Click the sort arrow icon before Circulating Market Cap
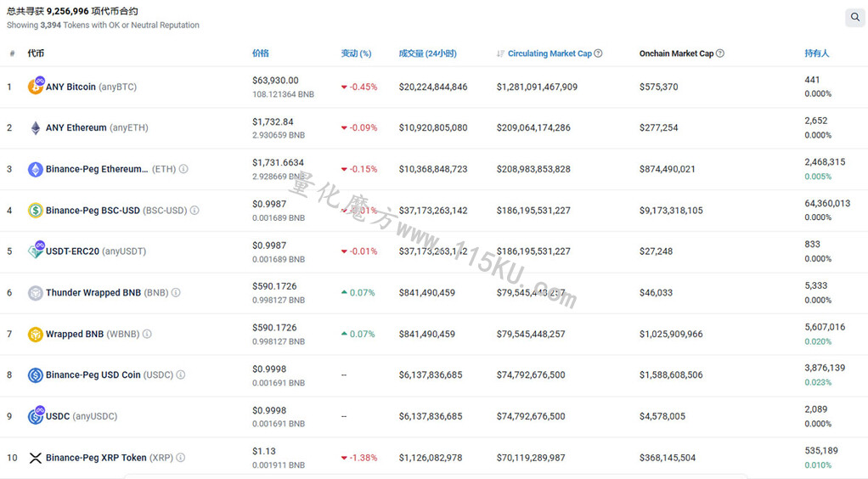This screenshot has width=868, height=479. [500, 54]
